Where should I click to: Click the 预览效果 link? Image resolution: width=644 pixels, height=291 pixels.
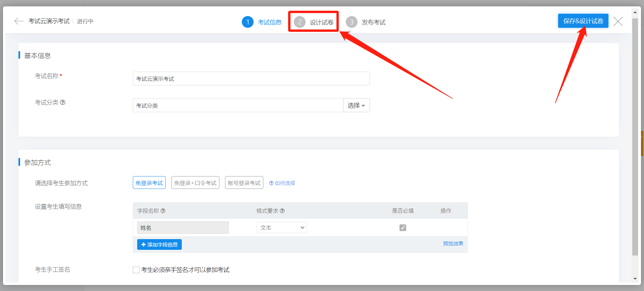(453, 243)
